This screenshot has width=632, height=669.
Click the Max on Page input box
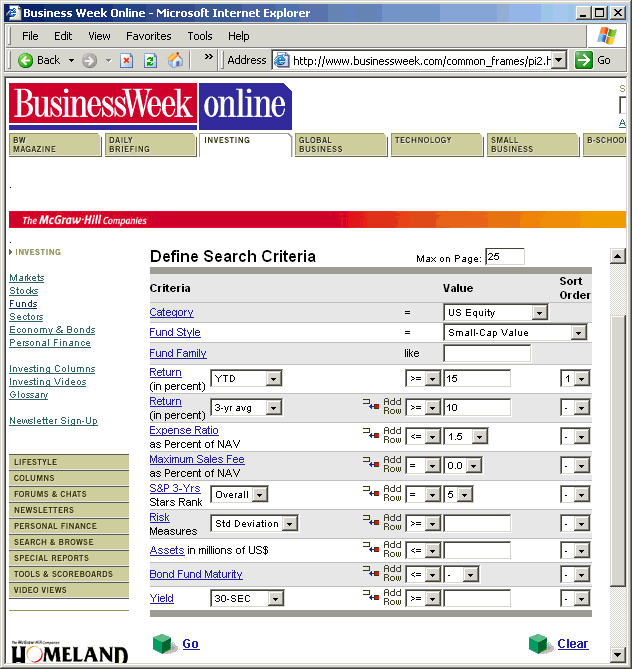click(x=504, y=257)
